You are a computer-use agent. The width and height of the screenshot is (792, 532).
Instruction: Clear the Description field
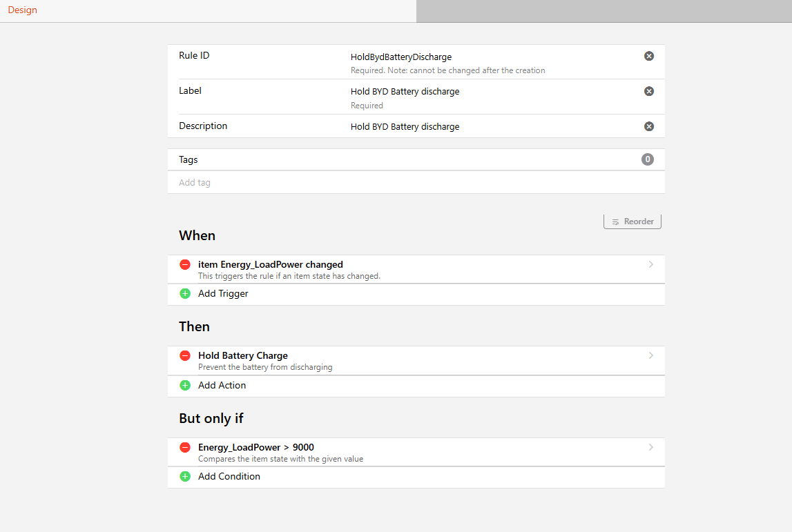pos(649,126)
